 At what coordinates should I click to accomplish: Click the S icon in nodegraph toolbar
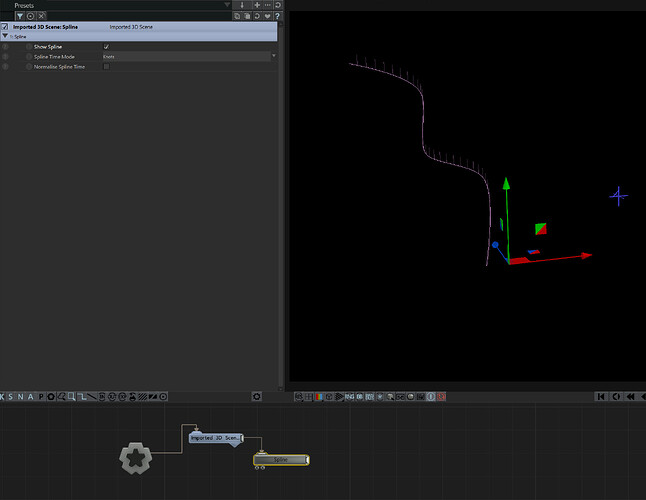[10, 397]
